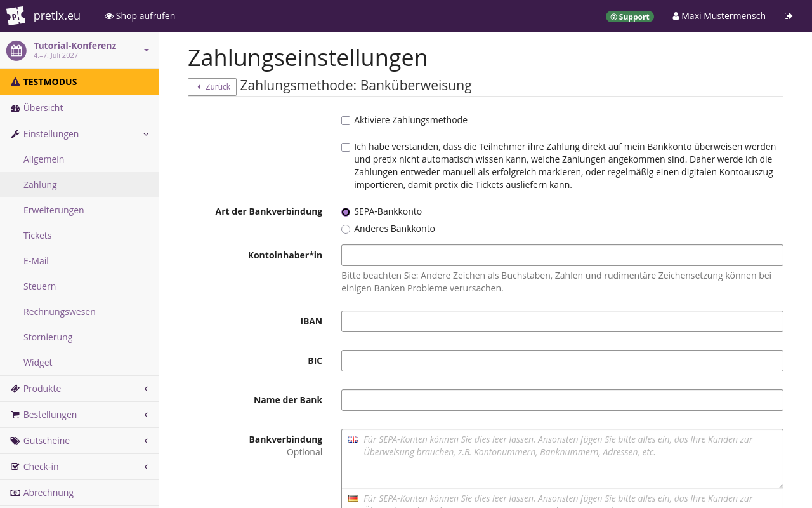Open the Allgemein settings page

(x=79, y=159)
